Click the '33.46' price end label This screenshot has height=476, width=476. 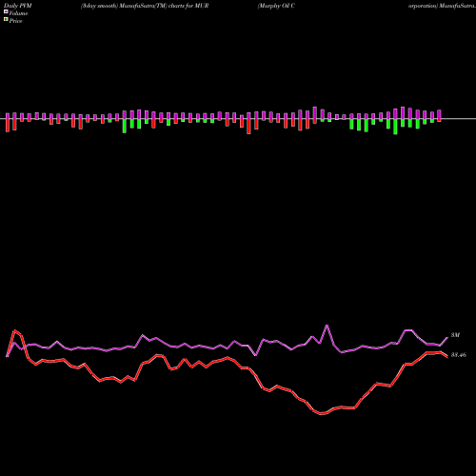[x=459, y=355]
